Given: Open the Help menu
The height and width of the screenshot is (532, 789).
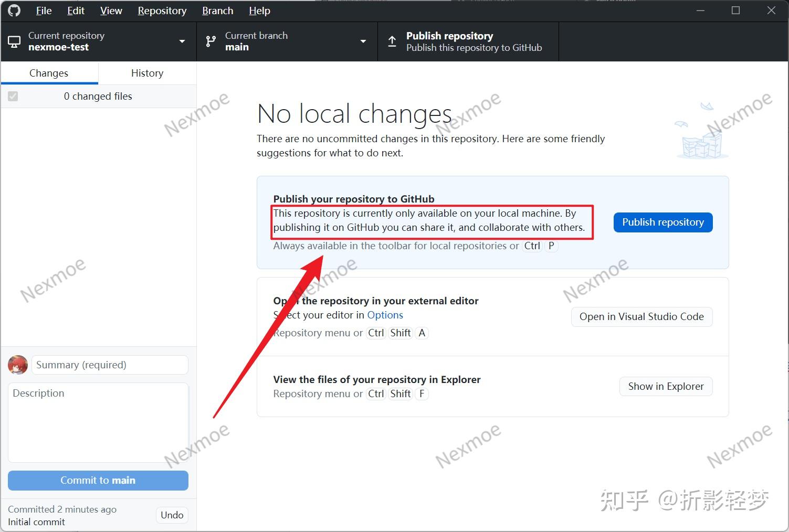Looking at the screenshot, I should 259,10.
